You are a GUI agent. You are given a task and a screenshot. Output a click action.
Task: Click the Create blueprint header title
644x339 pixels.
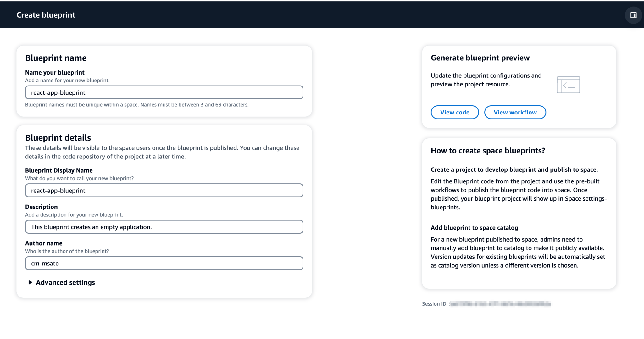pyautogui.click(x=46, y=15)
